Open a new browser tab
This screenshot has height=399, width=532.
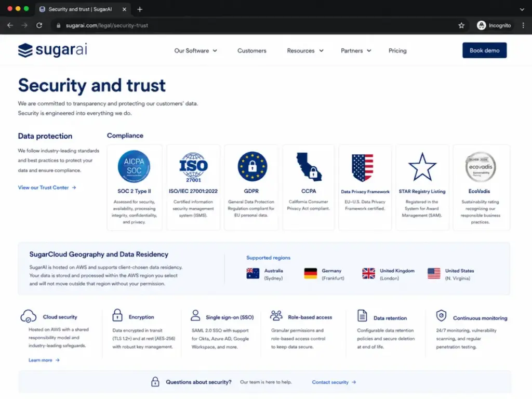(140, 9)
